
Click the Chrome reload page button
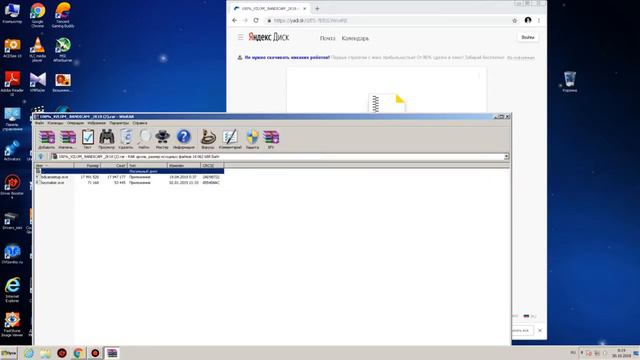[256, 20]
